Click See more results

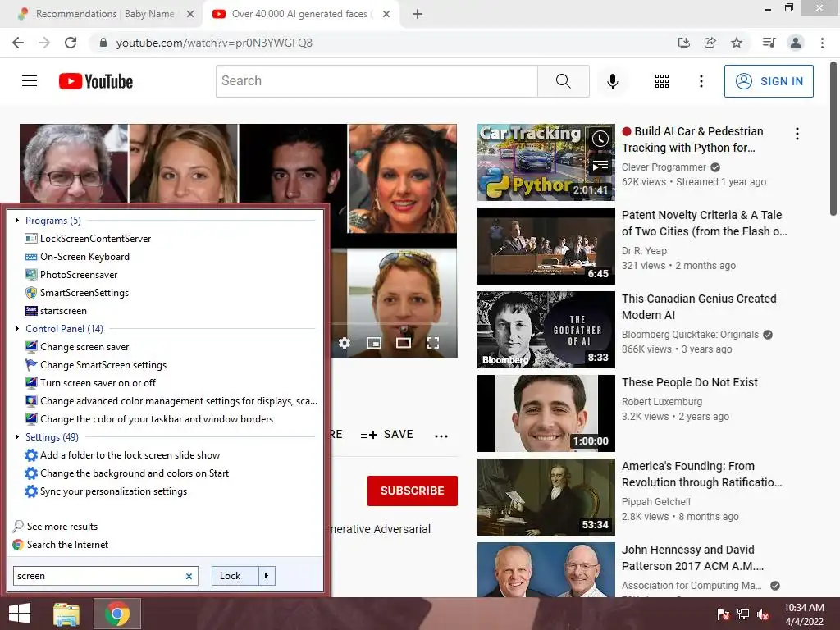click(x=62, y=527)
